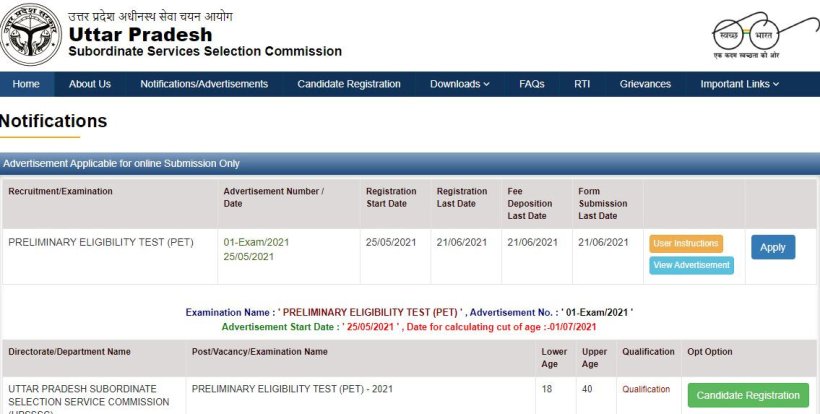Click the View Advertisement button

coord(691,265)
